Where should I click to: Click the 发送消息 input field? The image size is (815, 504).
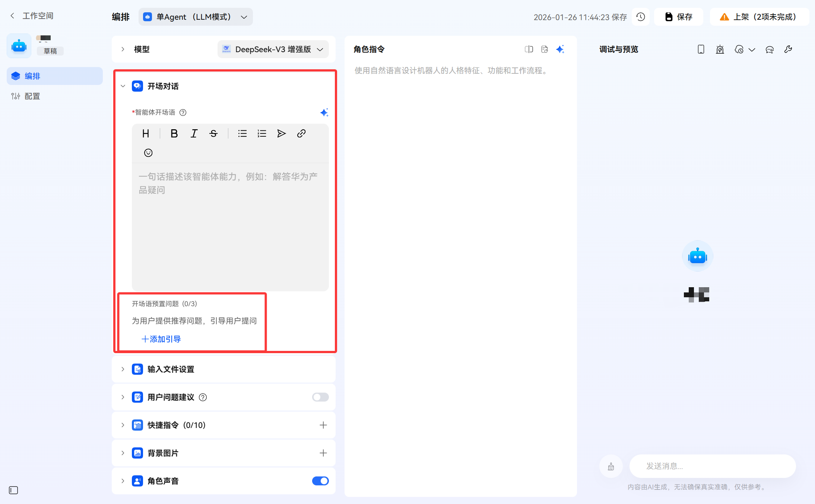point(712,466)
